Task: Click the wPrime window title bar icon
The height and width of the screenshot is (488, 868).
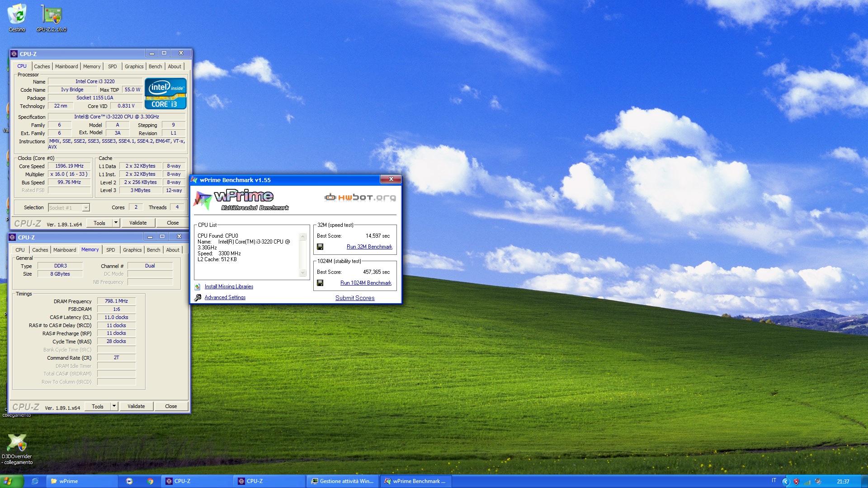Action: pyautogui.click(x=194, y=180)
